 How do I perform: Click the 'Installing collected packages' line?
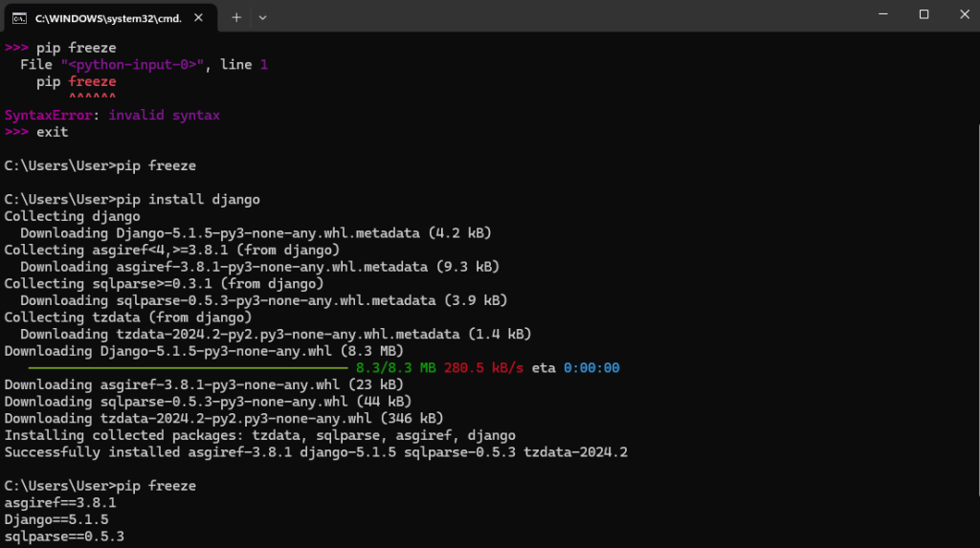[x=260, y=435]
